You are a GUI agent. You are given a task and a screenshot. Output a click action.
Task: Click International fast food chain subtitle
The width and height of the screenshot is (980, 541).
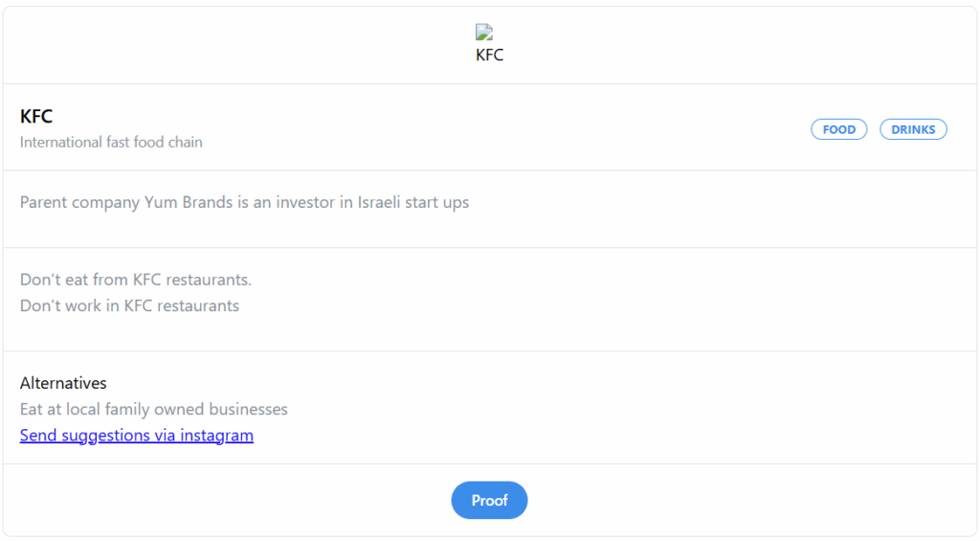(111, 143)
